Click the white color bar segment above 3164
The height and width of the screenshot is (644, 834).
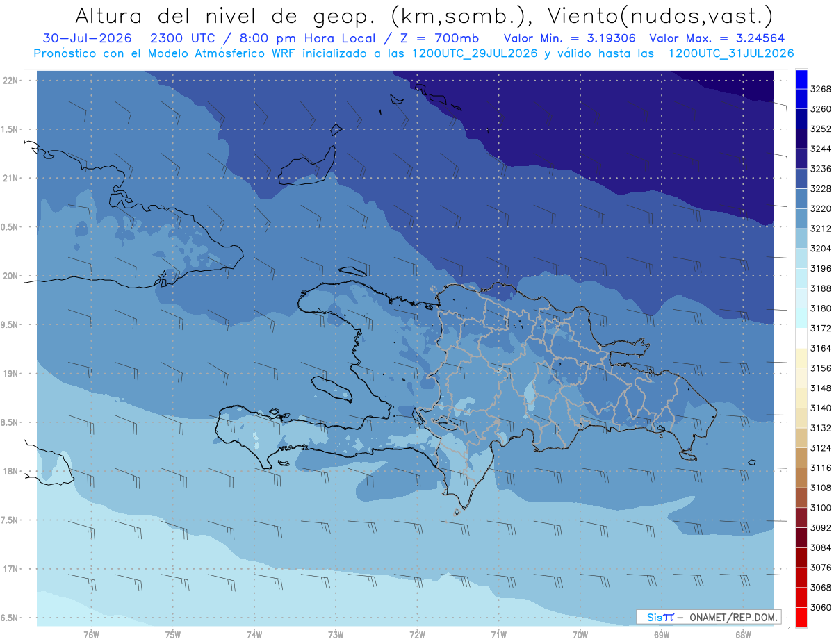(x=801, y=338)
